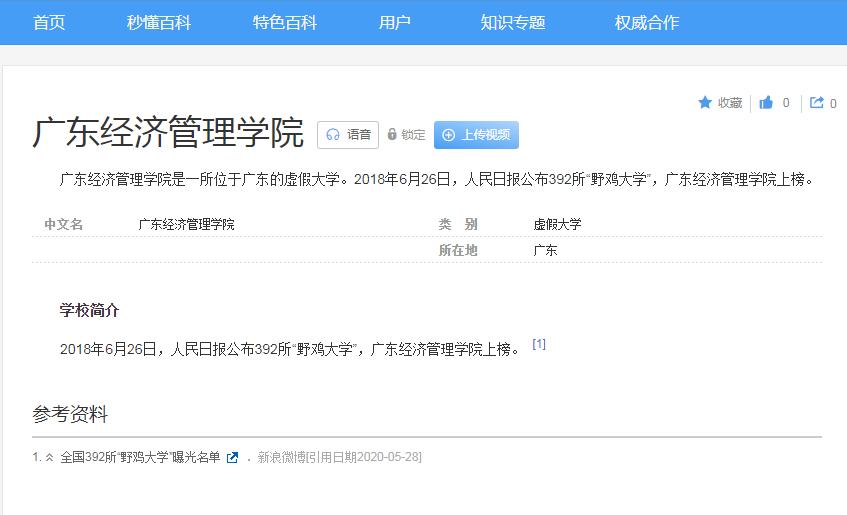Click the 锁定 label
This screenshot has height=515, width=847.
click(x=413, y=135)
